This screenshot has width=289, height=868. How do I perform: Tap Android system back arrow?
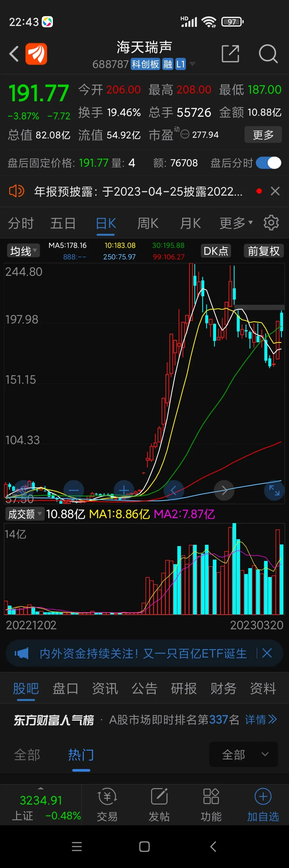click(213, 846)
